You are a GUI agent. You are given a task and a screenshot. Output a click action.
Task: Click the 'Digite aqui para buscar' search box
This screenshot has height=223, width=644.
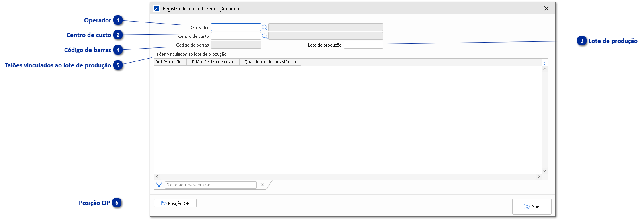[x=211, y=185]
